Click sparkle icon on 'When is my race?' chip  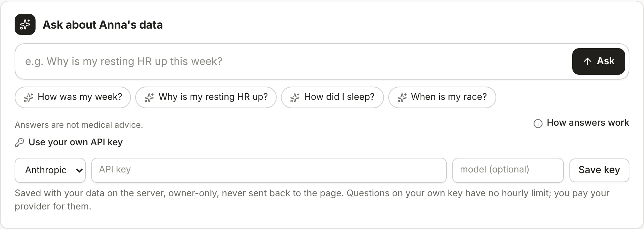click(402, 98)
